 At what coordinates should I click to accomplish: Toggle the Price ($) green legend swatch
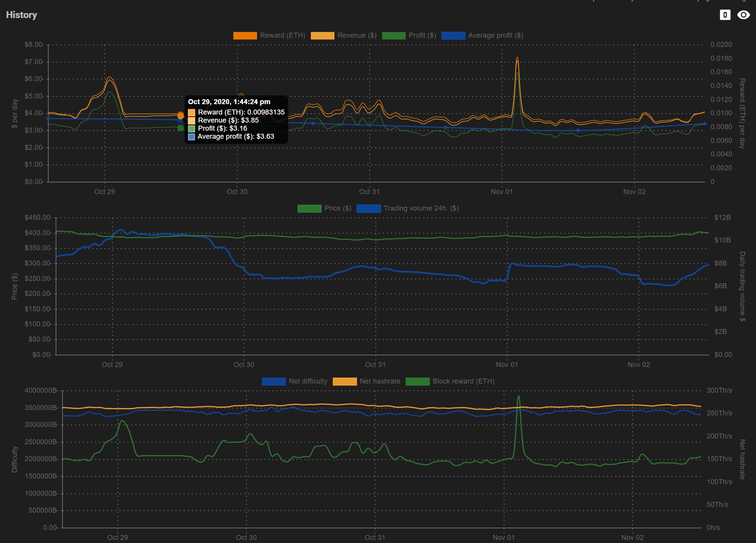pos(309,208)
